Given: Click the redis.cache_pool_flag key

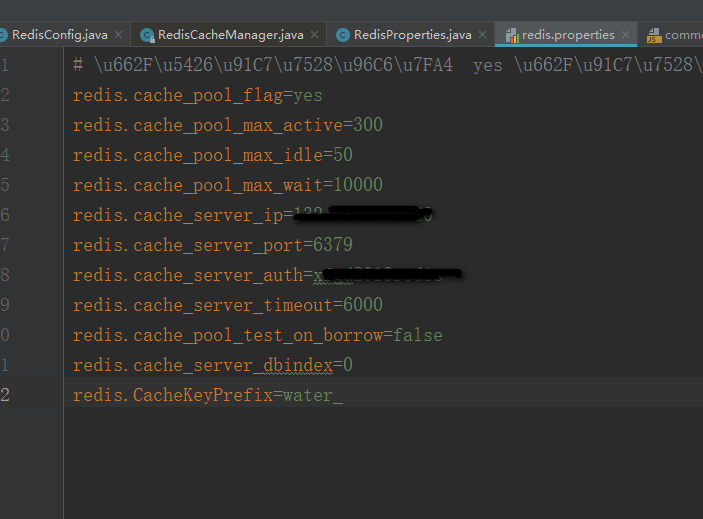Looking at the screenshot, I should coord(178,95).
